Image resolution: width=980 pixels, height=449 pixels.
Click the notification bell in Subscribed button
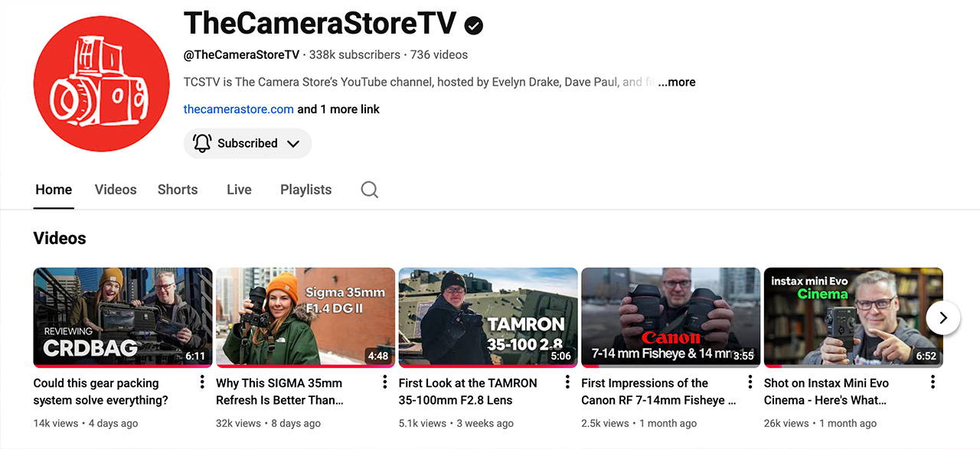[x=202, y=143]
